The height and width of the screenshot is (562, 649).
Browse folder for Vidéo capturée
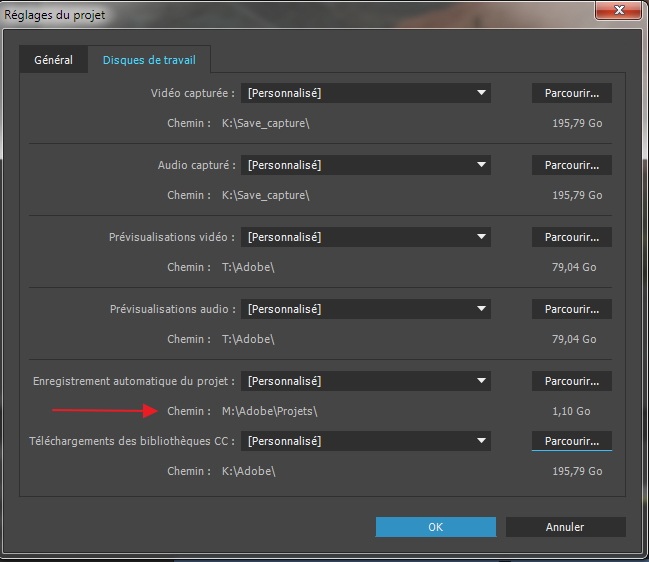point(572,93)
